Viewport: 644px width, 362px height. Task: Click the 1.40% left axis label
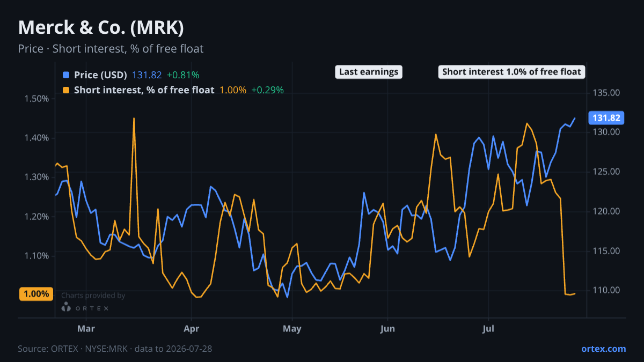[x=36, y=138]
